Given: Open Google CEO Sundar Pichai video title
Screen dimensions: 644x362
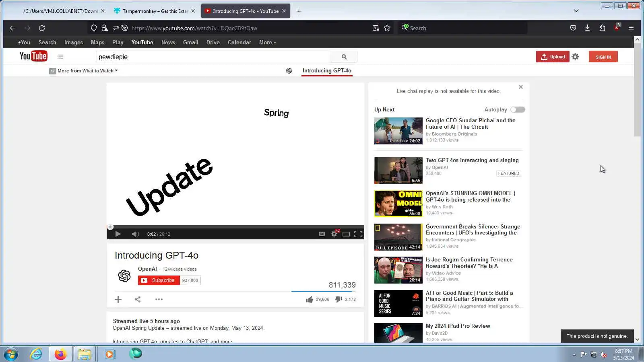Looking at the screenshot, I should click(471, 123).
